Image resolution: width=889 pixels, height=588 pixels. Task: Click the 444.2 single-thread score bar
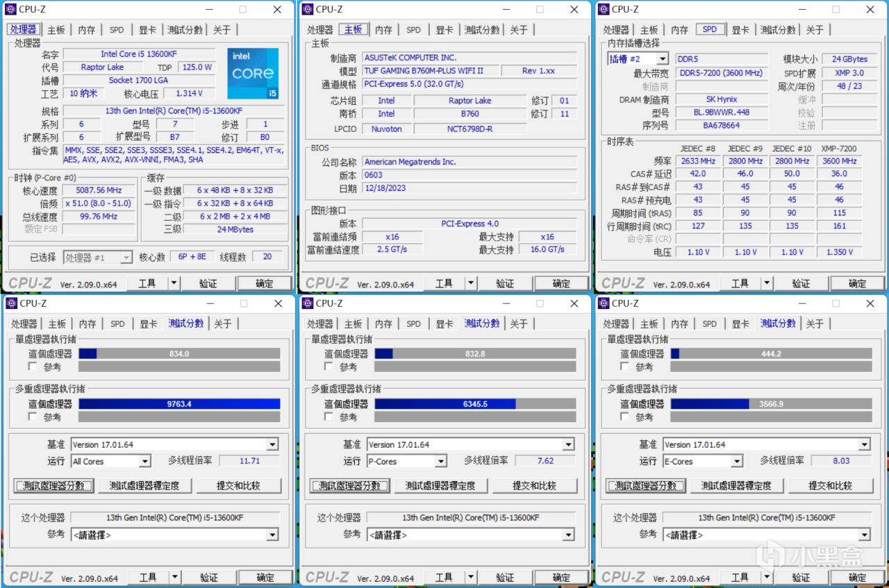point(771,353)
